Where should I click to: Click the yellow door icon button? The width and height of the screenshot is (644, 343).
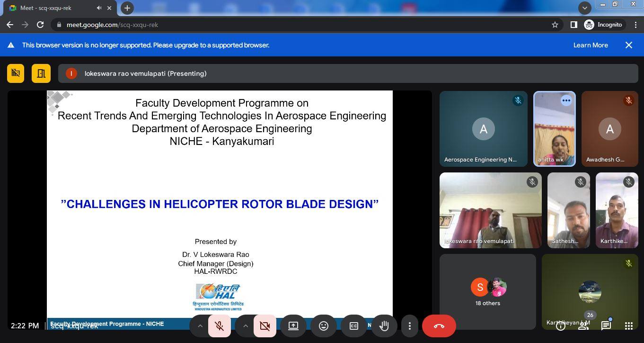41,73
